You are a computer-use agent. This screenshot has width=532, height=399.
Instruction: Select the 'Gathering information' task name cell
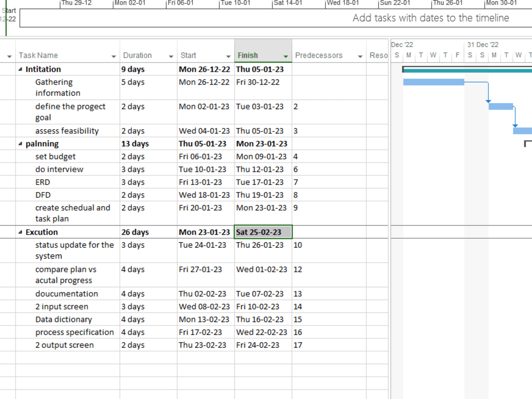[x=67, y=88]
